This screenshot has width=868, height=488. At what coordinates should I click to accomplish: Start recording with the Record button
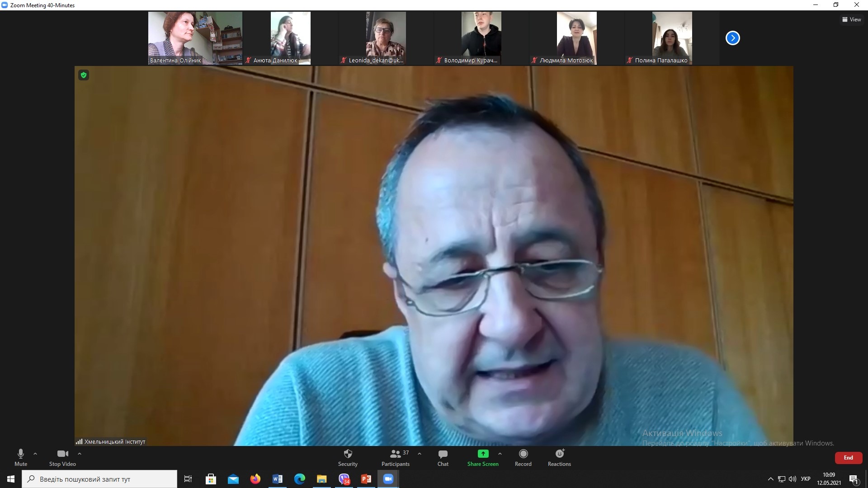point(523,457)
